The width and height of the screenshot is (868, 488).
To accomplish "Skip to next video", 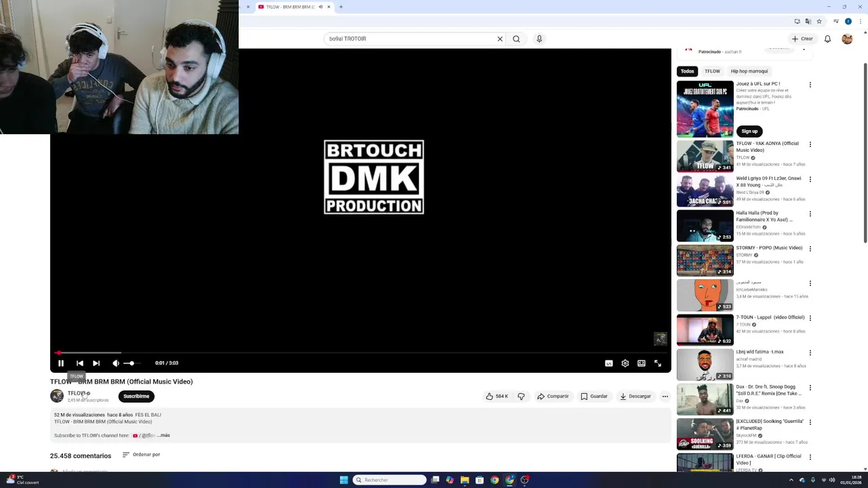I will (x=96, y=363).
